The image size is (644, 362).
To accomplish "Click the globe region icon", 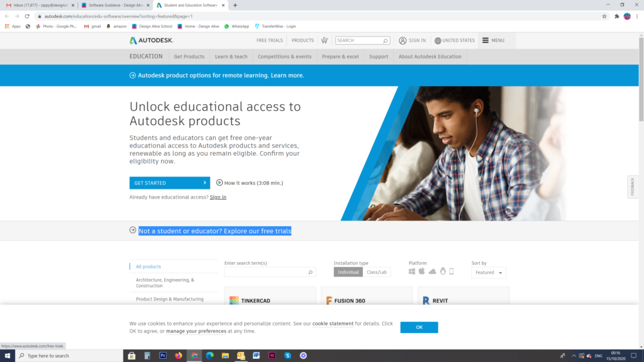I will click(438, 41).
